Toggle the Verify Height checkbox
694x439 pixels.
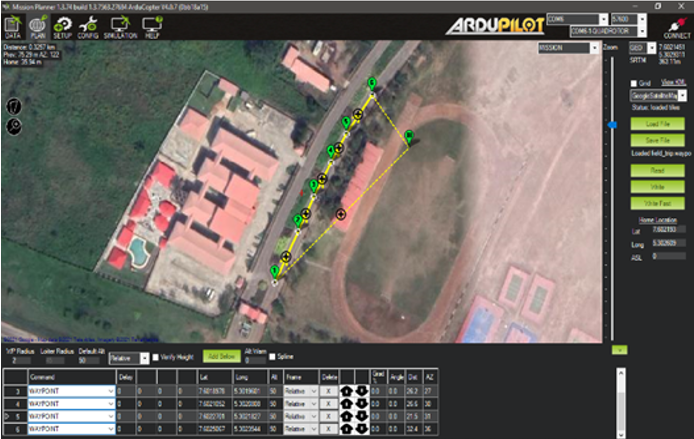pos(156,357)
